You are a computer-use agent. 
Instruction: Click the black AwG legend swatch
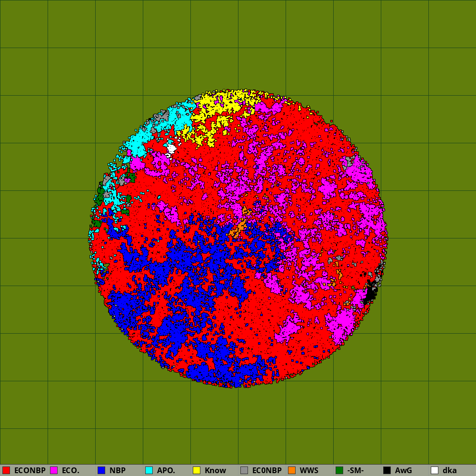pos(387,470)
